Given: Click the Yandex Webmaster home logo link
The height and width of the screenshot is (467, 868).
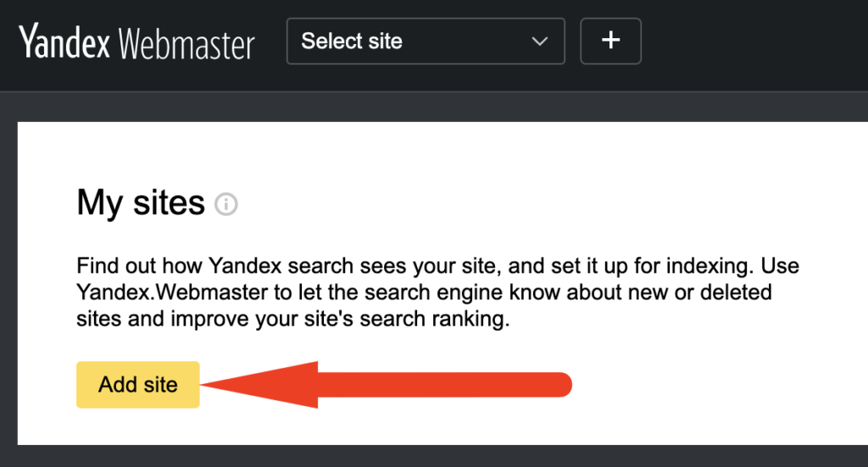Looking at the screenshot, I should point(136,42).
